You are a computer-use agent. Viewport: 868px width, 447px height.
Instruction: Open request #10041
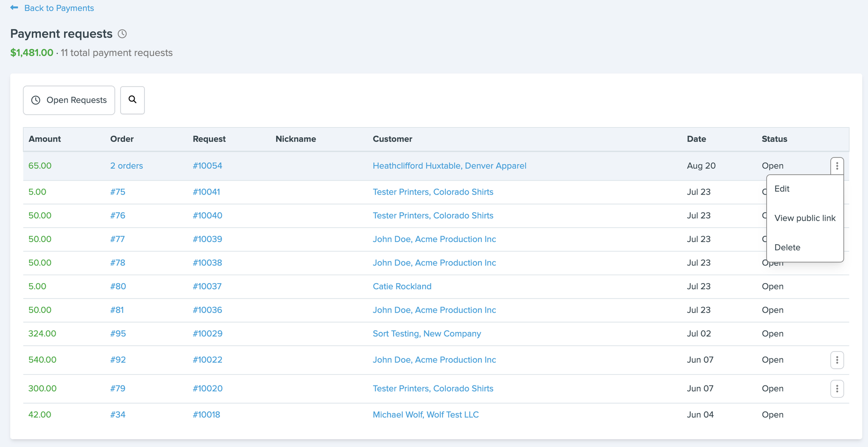(x=207, y=192)
